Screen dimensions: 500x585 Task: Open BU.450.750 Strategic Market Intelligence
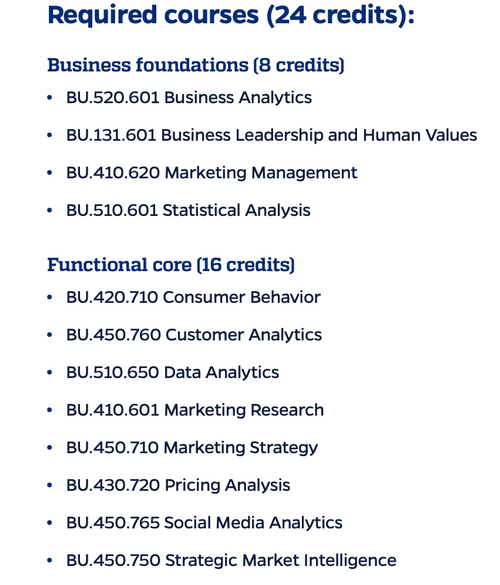coord(231,561)
